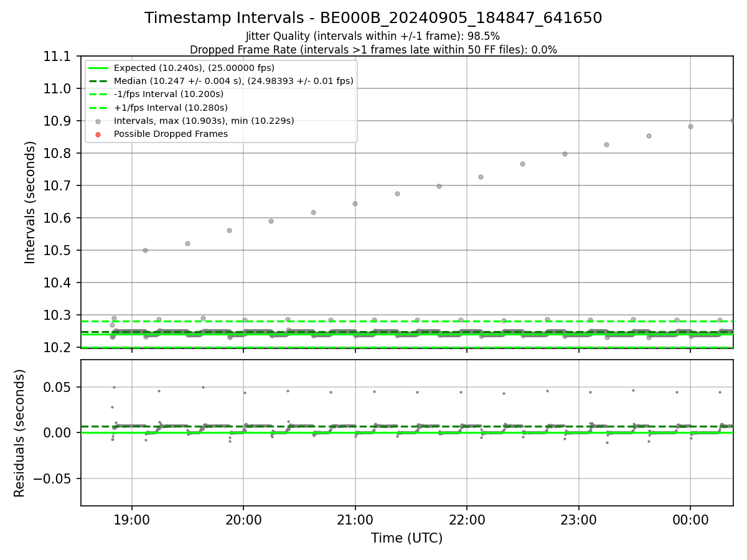Click the Expected legend green line sample

pyautogui.click(x=98, y=68)
